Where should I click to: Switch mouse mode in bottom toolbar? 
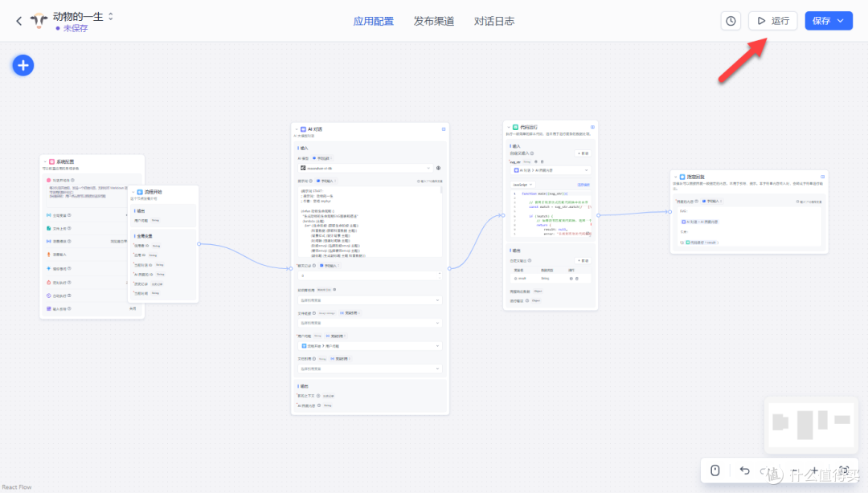click(x=714, y=471)
